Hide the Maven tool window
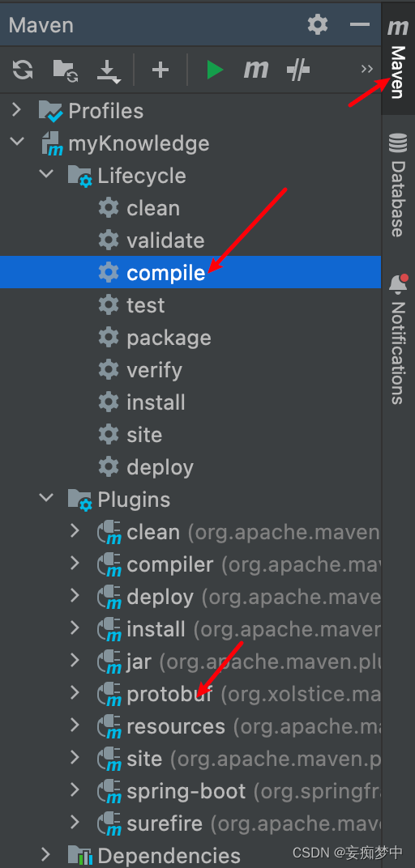 pos(360,24)
